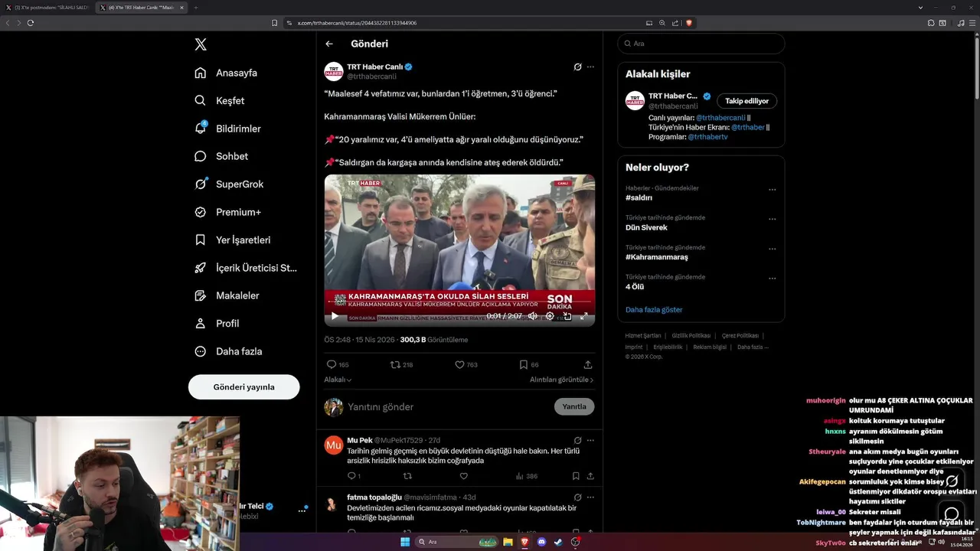Play the TRT Haber video

pyautogui.click(x=335, y=316)
